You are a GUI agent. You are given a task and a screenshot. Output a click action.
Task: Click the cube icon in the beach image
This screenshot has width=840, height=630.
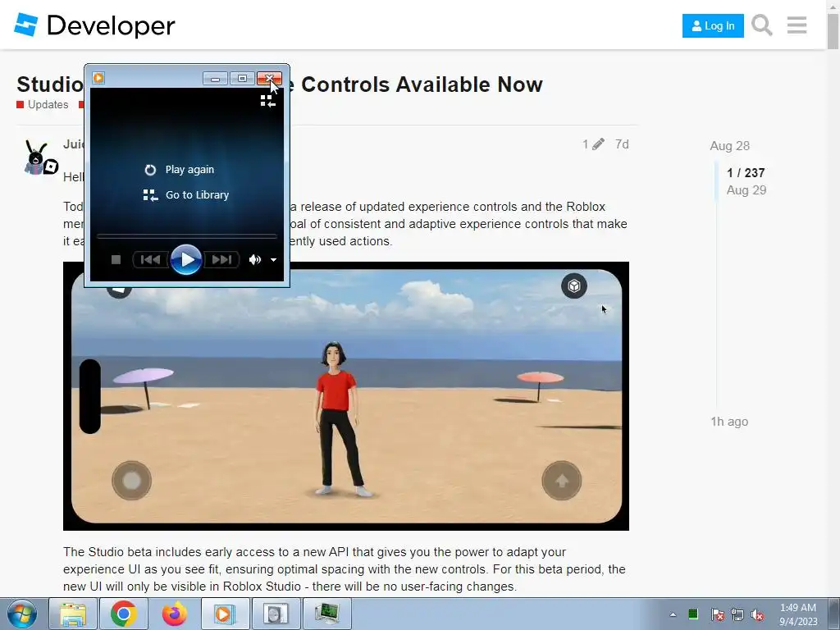(574, 286)
